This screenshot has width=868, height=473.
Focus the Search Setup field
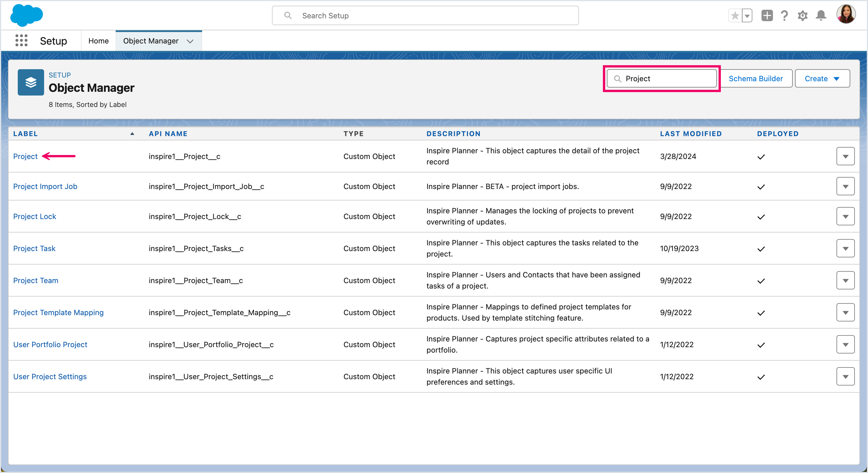[425, 15]
